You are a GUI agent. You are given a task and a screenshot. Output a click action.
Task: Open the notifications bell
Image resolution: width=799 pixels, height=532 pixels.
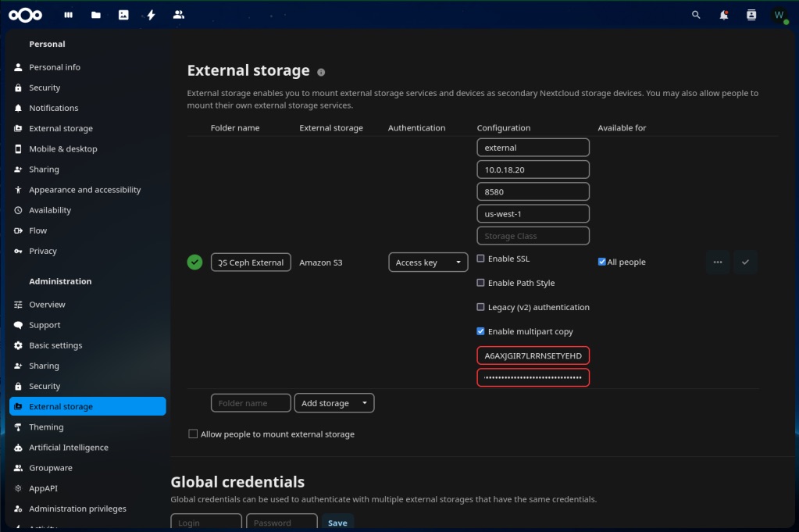pyautogui.click(x=722, y=14)
